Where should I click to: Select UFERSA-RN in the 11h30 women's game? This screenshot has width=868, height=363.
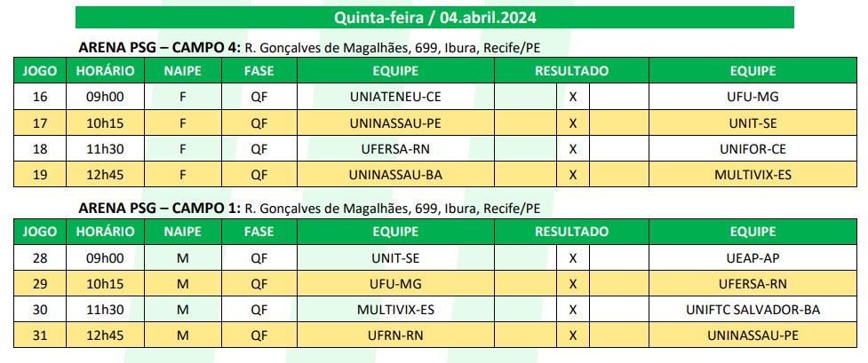tap(395, 149)
